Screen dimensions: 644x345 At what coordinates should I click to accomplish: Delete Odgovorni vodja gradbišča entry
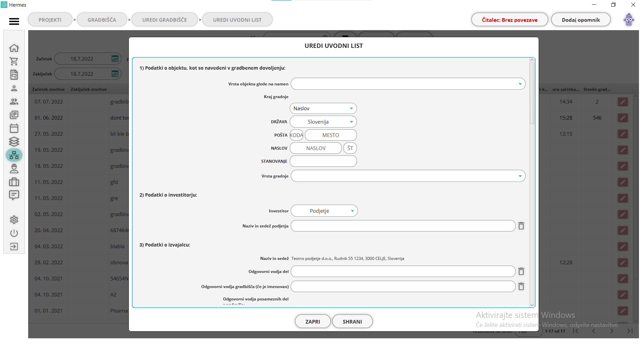pyautogui.click(x=521, y=286)
